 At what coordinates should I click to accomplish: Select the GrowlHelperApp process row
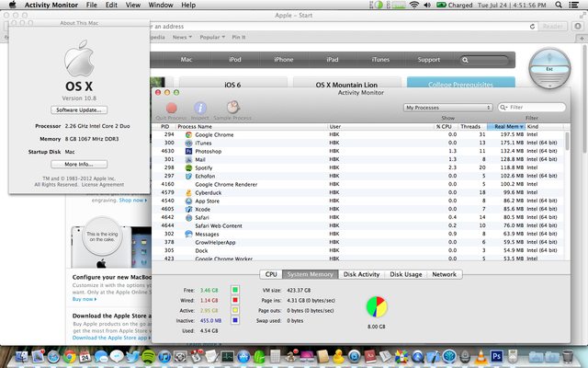(358, 242)
